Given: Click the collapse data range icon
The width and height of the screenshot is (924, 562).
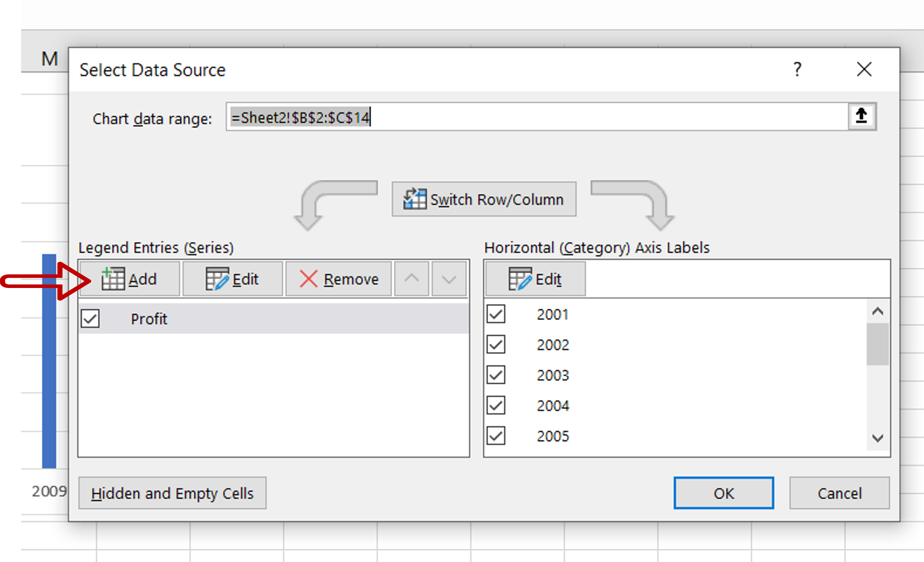Looking at the screenshot, I should tap(861, 117).
